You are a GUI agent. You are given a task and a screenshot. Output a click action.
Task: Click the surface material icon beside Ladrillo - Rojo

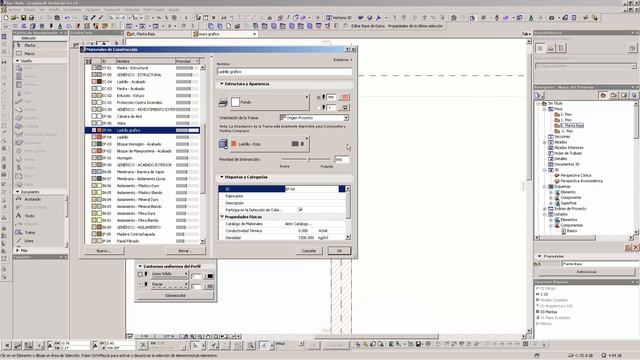223,144
